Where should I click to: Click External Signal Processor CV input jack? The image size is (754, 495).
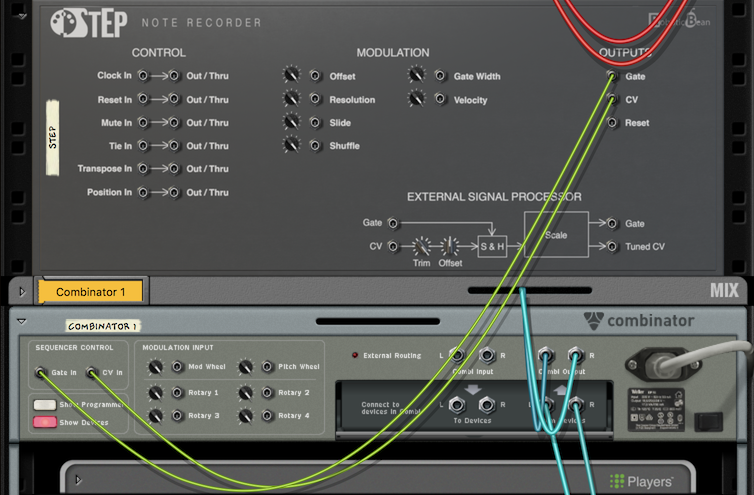393,246
